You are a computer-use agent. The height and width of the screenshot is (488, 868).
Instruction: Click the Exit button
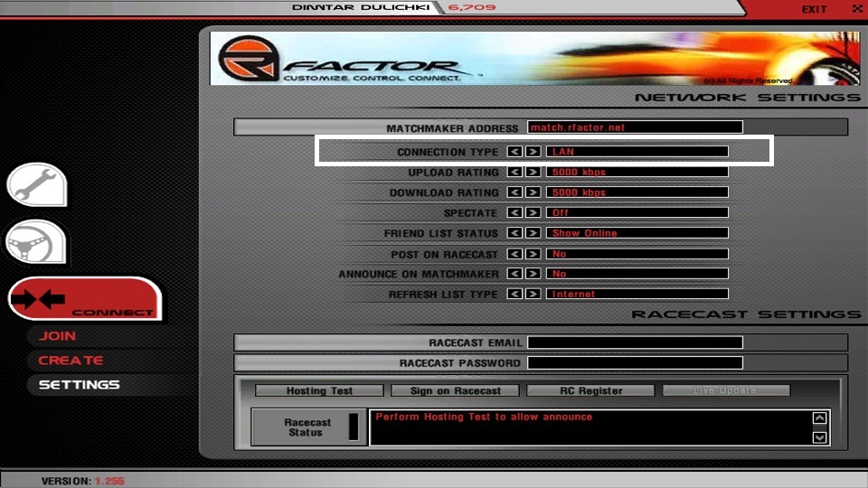(814, 9)
